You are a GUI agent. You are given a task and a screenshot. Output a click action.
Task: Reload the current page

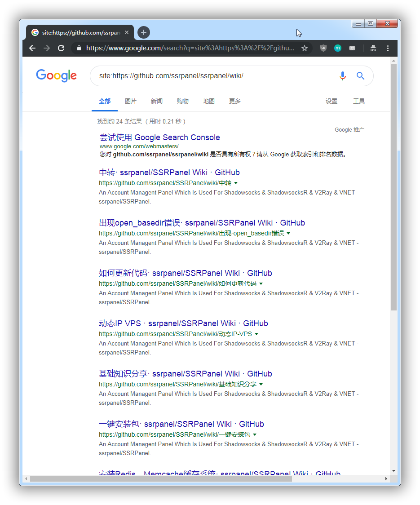(x=61, y=49)
